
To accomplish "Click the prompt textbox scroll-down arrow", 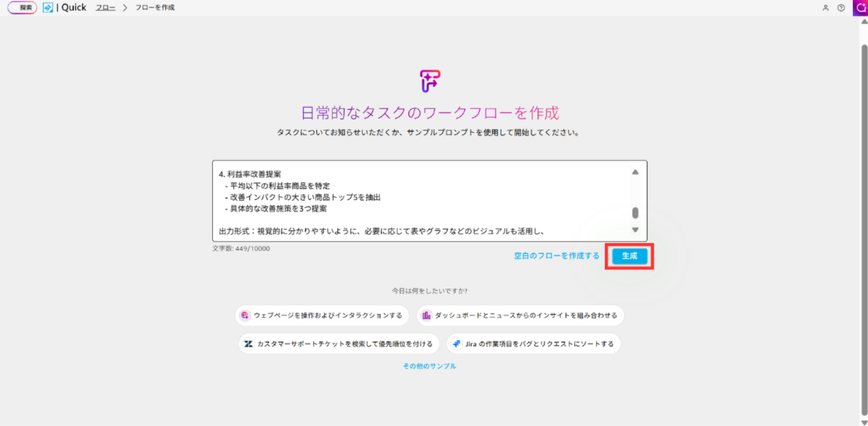I will 635,230.
